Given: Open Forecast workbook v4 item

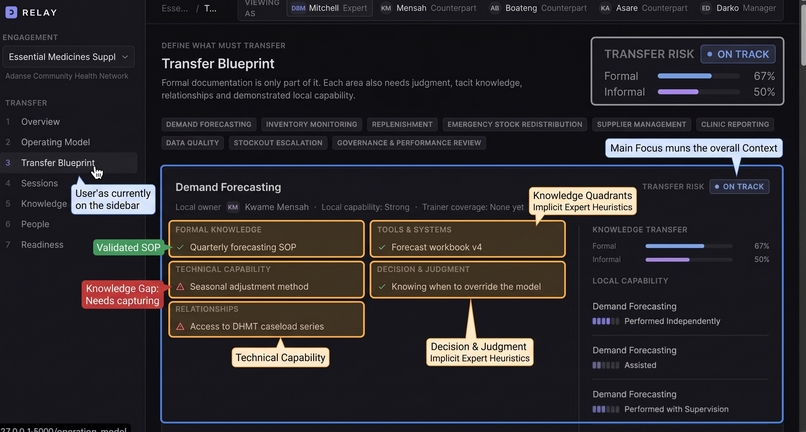Looking at the screenshot, I should point(436,247).
